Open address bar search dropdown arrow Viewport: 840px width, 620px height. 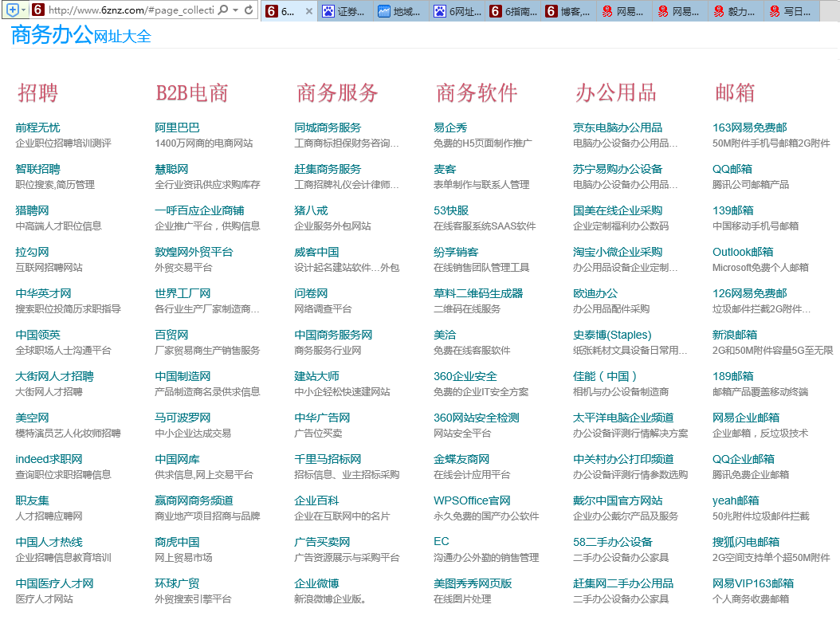click(x=235, y=10)
